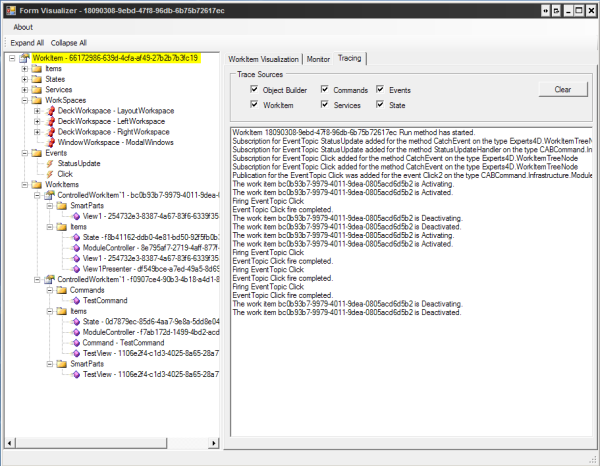Click the Events folder icon
The width and height of the screenshot is (600, 466).
pos(37,153)
